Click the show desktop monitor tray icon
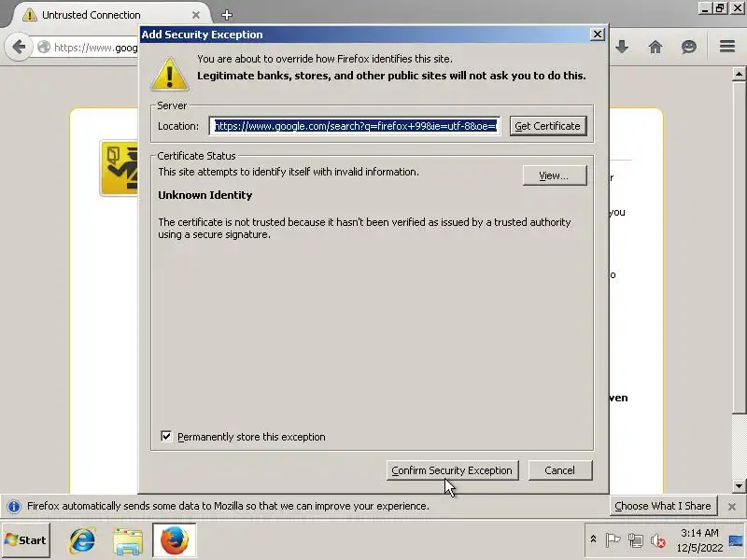Viewport: 747px width, 560px height. [x=737, y=540]
